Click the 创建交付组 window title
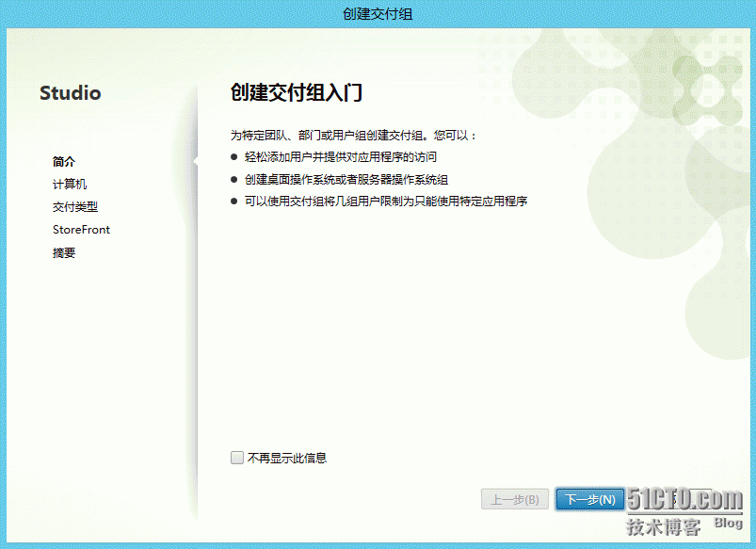Screen dimensions: 756x549 pyautogui.click(x=378, y=13)
